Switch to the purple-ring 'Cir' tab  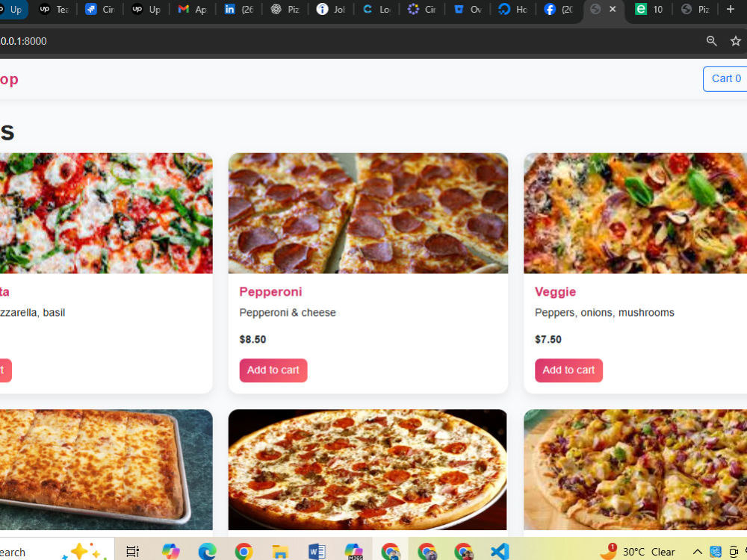423,10
